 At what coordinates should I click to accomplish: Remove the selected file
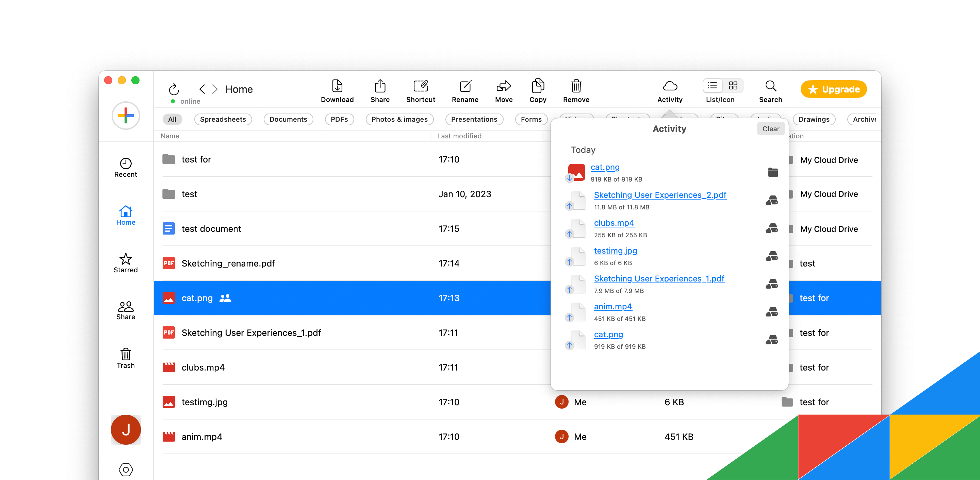point(576,90)
